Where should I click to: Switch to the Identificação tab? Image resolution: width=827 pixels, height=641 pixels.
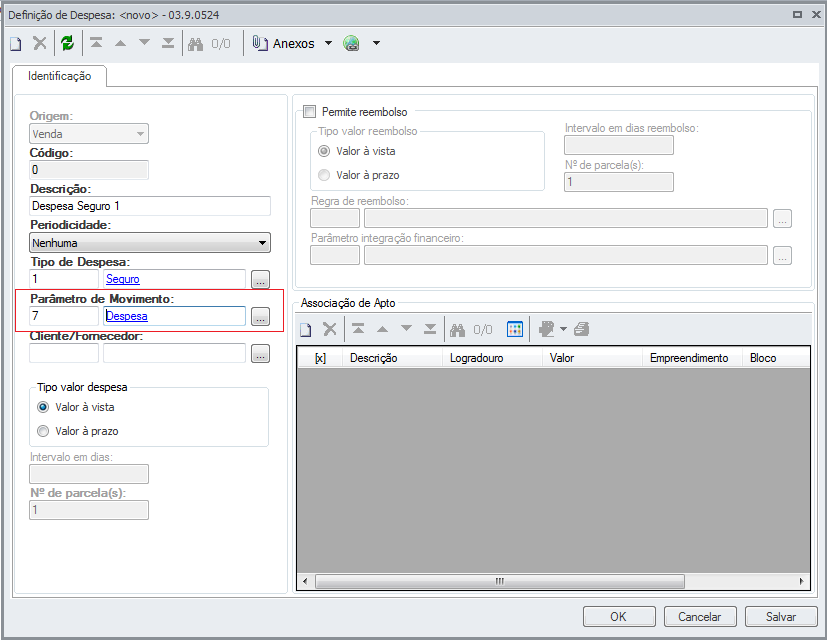tap(59, 76)
